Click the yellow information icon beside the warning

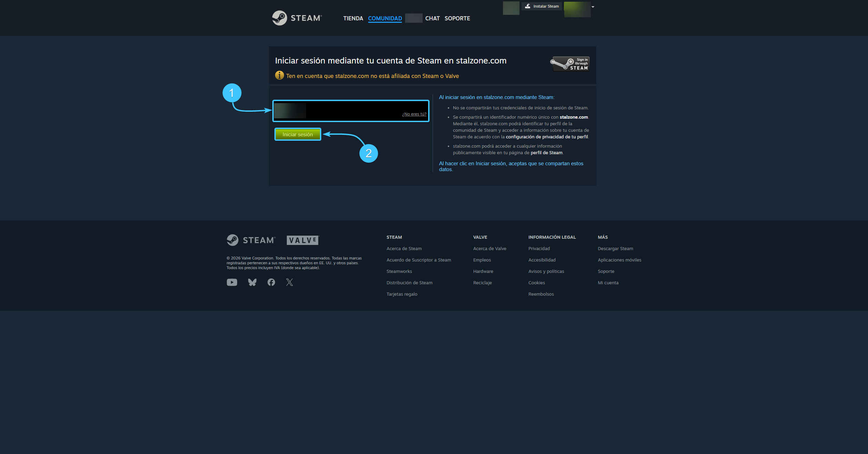(279, 75)
